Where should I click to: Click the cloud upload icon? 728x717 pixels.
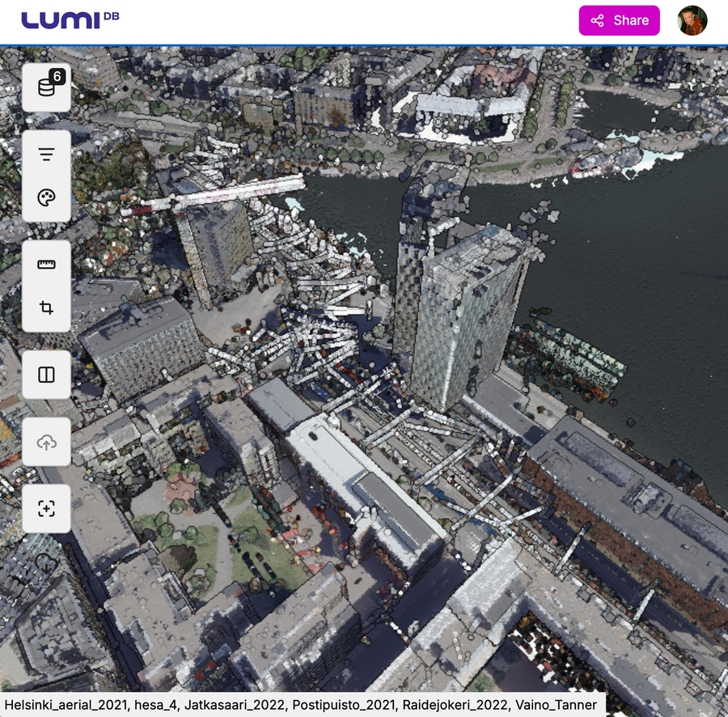coord(46,442)
